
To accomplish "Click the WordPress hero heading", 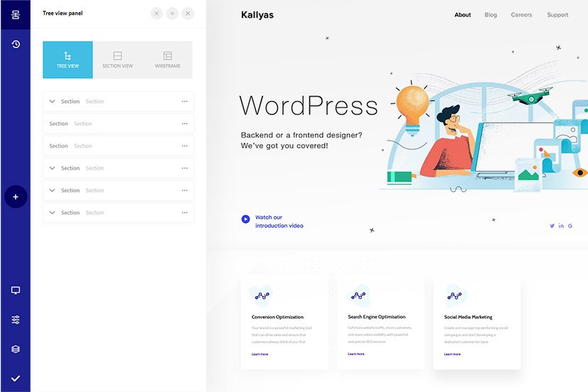I will pos(309,106).
